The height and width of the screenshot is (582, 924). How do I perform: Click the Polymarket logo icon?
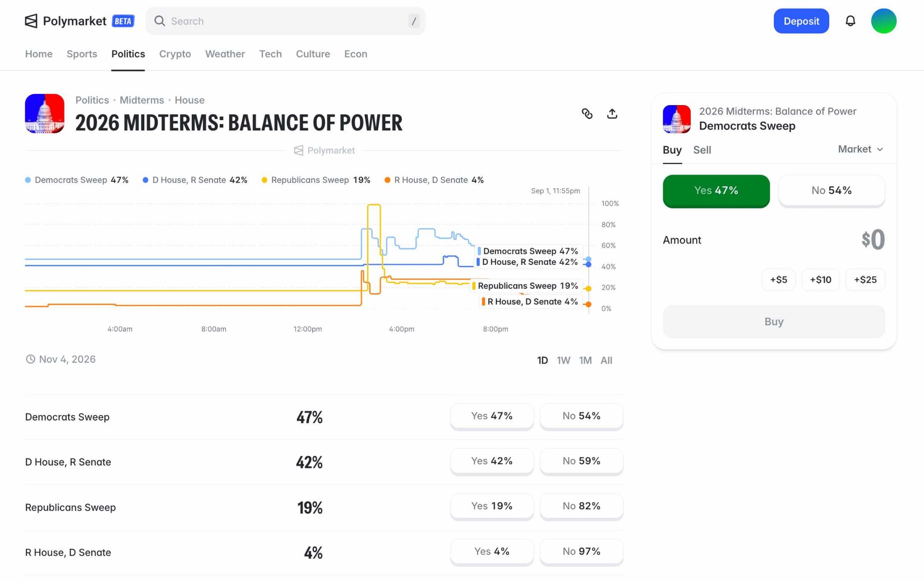[31, 21]
